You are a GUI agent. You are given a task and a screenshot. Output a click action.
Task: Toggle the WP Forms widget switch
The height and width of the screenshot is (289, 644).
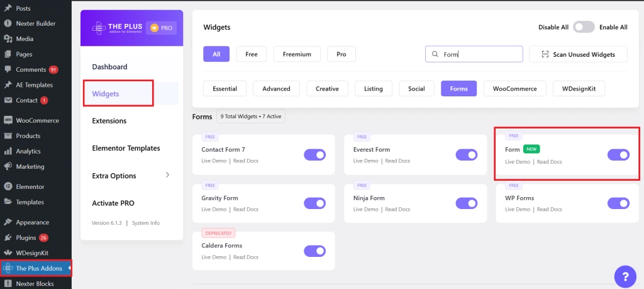point(619,203)
